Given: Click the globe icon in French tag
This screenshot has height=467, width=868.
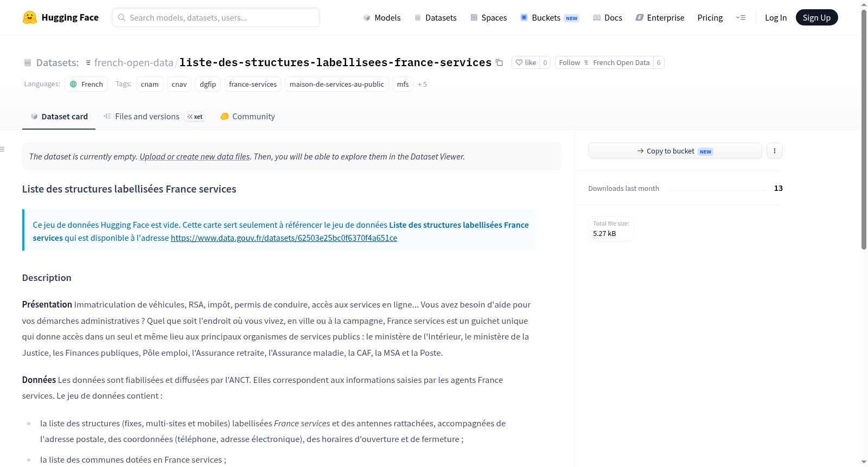Looking at the screenshot, I should [73, 84].
